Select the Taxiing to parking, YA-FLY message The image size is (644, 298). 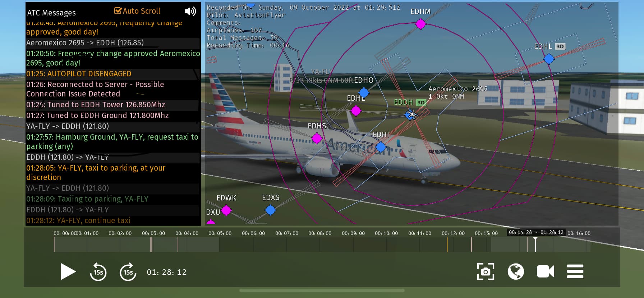(113, 199)
